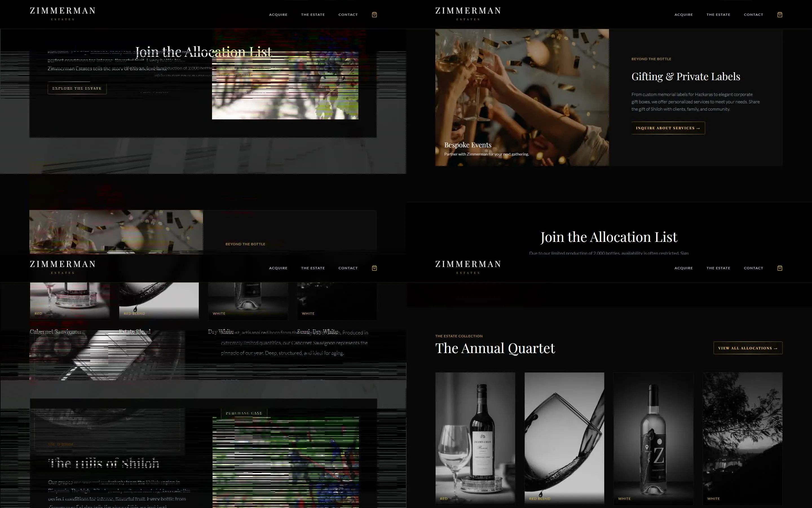Click the clean Join the Allocation List heading
This screenshot has height=508, width=812.
tap(609, 237)
